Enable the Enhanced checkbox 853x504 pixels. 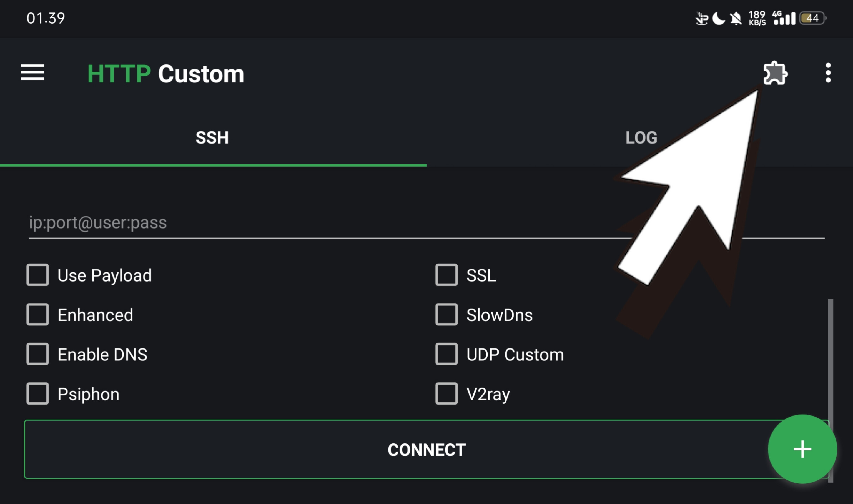point(38,315)
